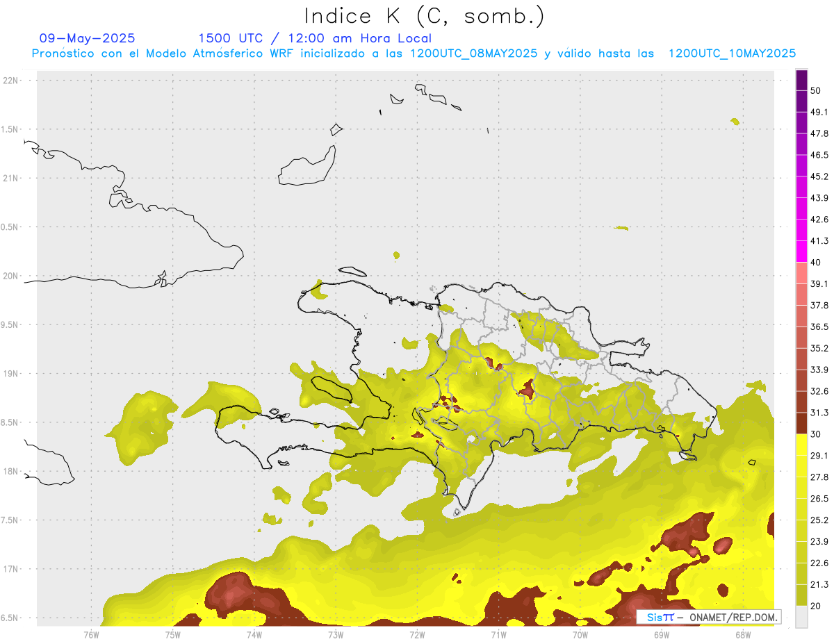This screenshot has height=644, width=834.
Task: Click the colorbar value '33.9'
Action: click(819, 370)
